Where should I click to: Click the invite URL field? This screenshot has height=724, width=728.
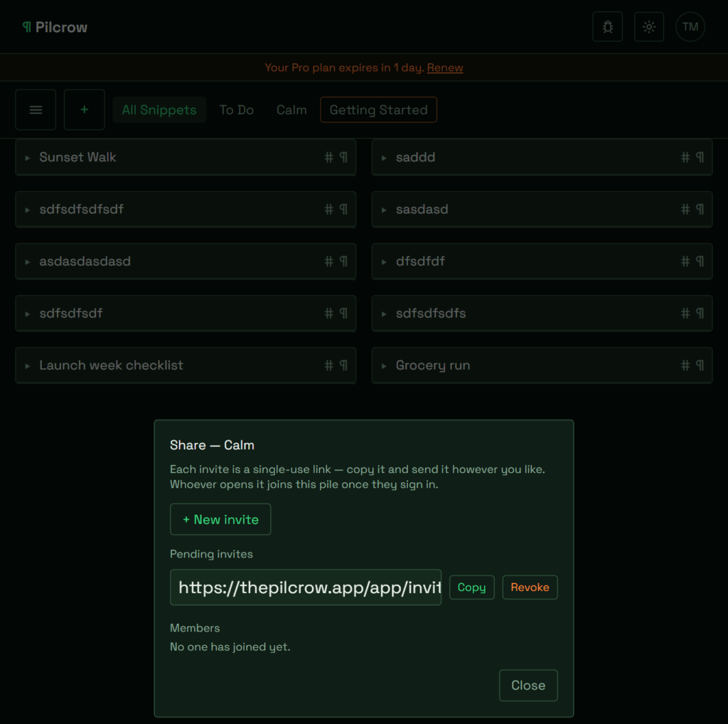306,587
